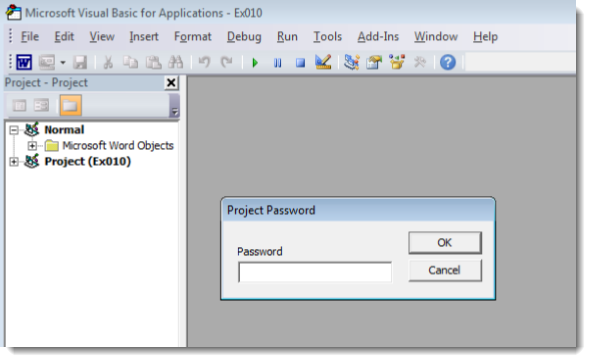Open Object Browser toolbar icon
The image size is (591, 362).
[397, 62]
